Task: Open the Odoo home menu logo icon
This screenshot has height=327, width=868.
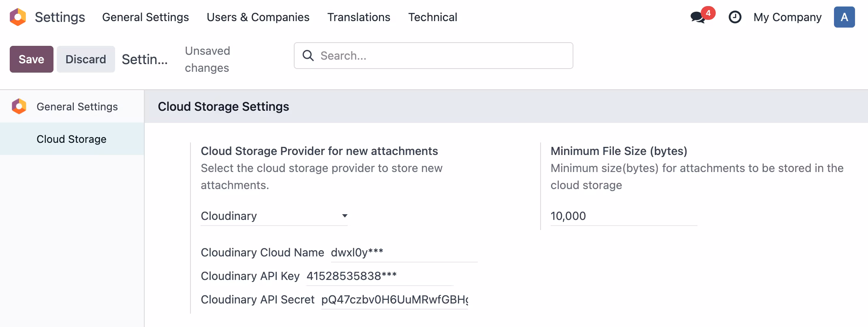Action: 18,17
